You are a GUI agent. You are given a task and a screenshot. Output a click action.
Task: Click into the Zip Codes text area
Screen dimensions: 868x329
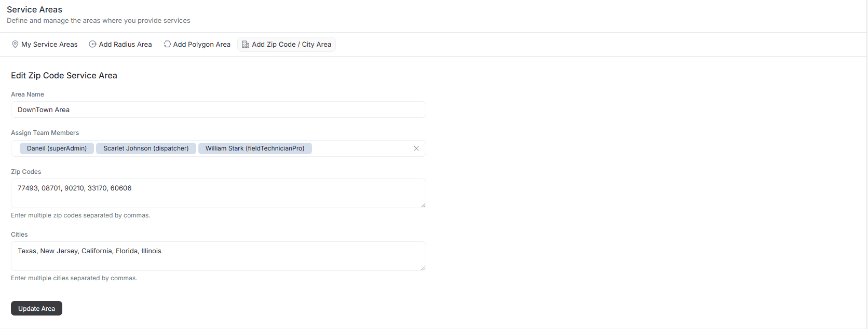218,194
